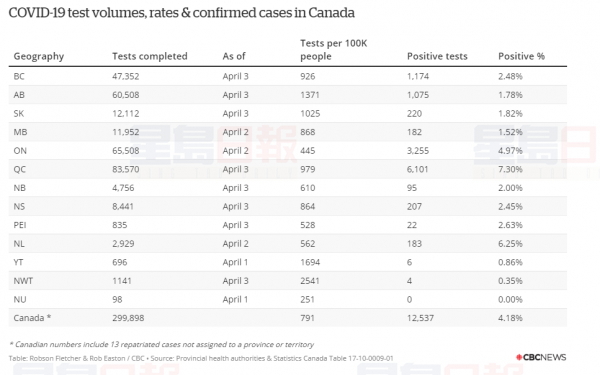Click the CBC News logo
This screenshot has width=600, height=375.
click(541, 357)
